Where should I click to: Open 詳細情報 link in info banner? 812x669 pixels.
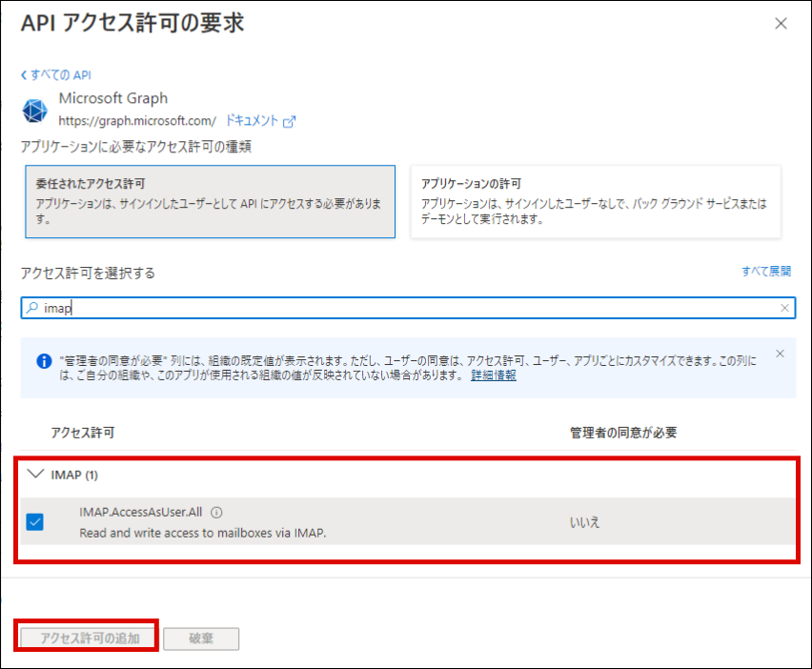[x=494, y=375]
